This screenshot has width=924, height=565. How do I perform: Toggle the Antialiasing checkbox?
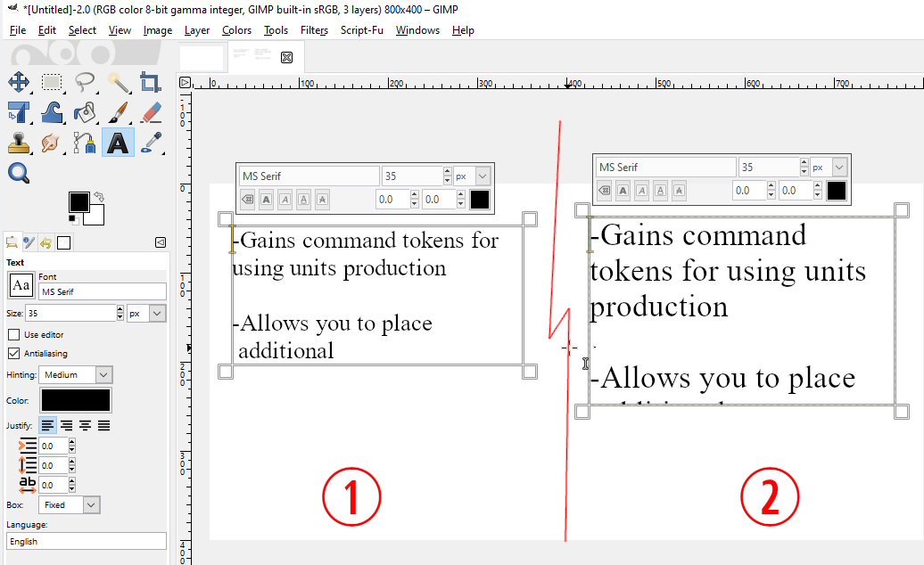pos(14,353)
